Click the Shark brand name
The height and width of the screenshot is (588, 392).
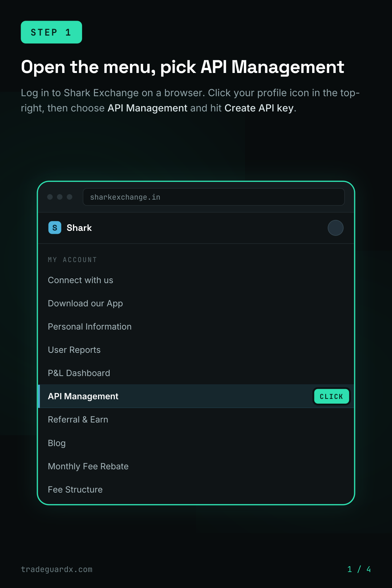click(79, 228)
